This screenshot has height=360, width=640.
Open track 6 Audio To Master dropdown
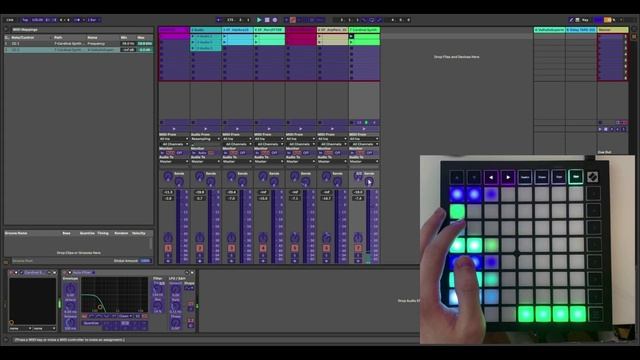point(332,162)
